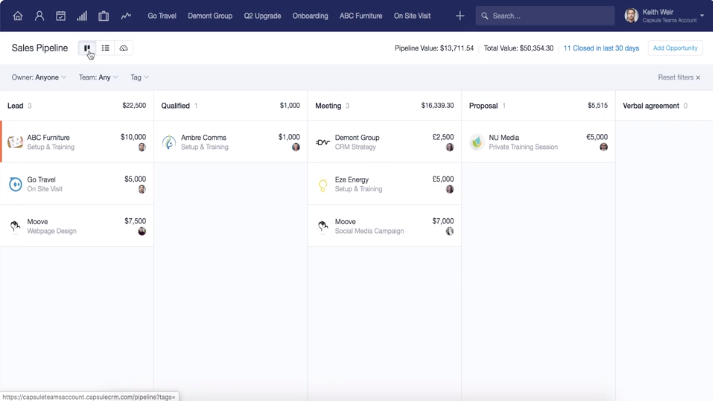Expand the Team filter dropdown
This screenshot has height=401, width=713.
pos(98,77)
